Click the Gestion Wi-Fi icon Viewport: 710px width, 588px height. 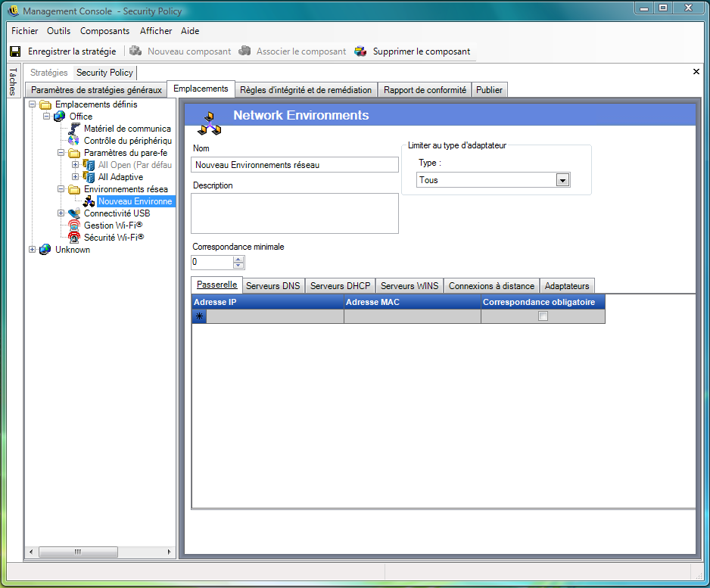click(x=74, y=226)
